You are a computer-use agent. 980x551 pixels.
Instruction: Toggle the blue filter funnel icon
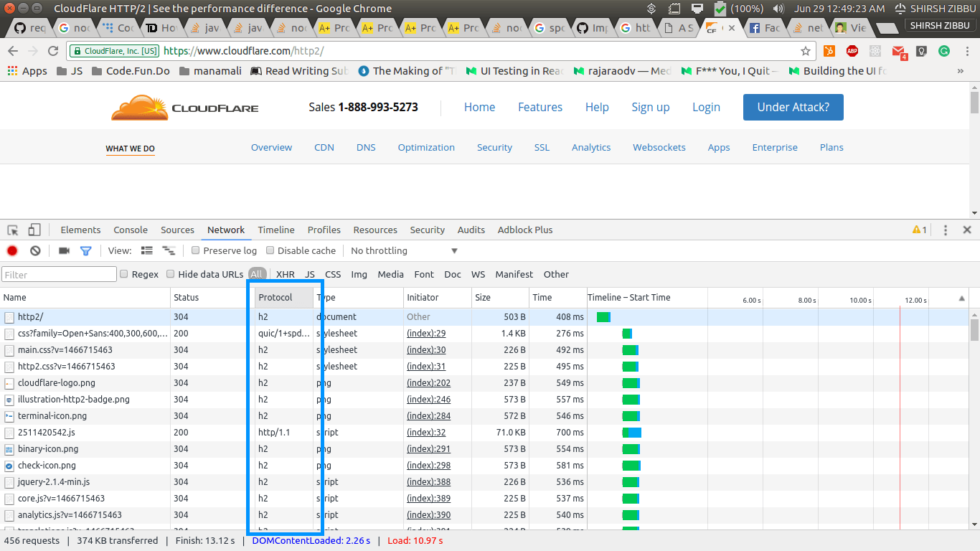(86, 250)
